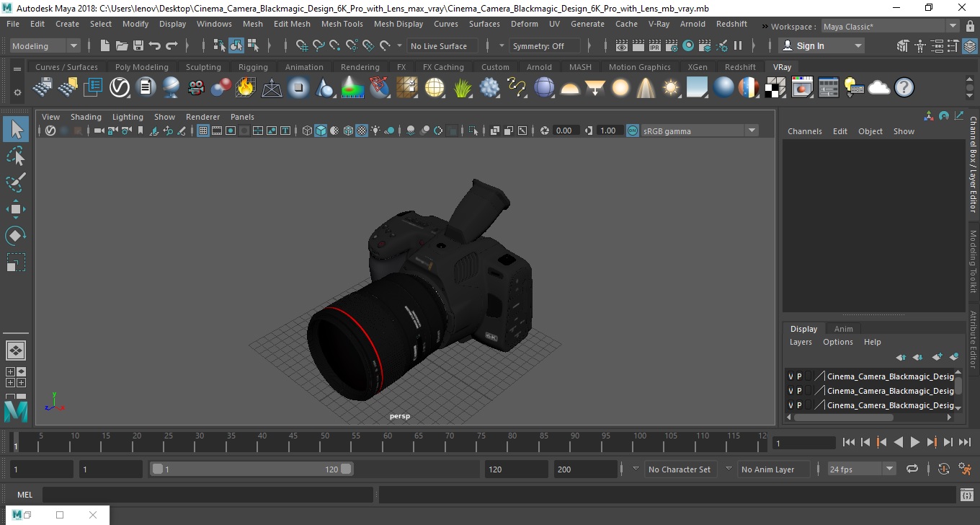Image resolution: width=980 pixels, height=525 pixels.
Task: Pause the viewport with the pause icon
Action: tap(738, 45)
